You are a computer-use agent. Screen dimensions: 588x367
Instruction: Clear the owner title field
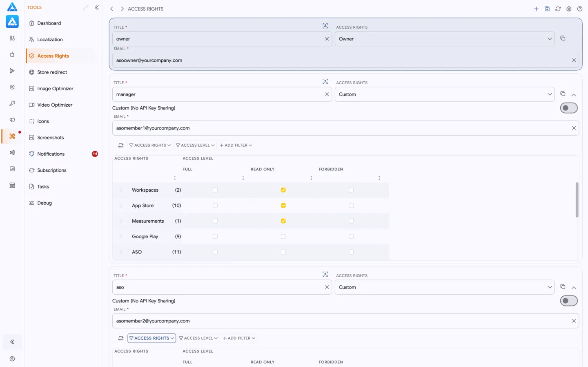click(327, 39)
